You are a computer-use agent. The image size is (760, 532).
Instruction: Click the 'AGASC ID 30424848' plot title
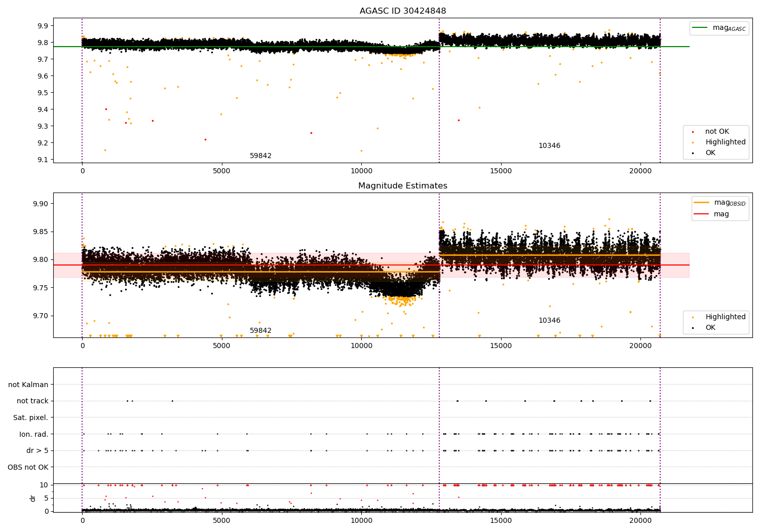tap(403, 11)
